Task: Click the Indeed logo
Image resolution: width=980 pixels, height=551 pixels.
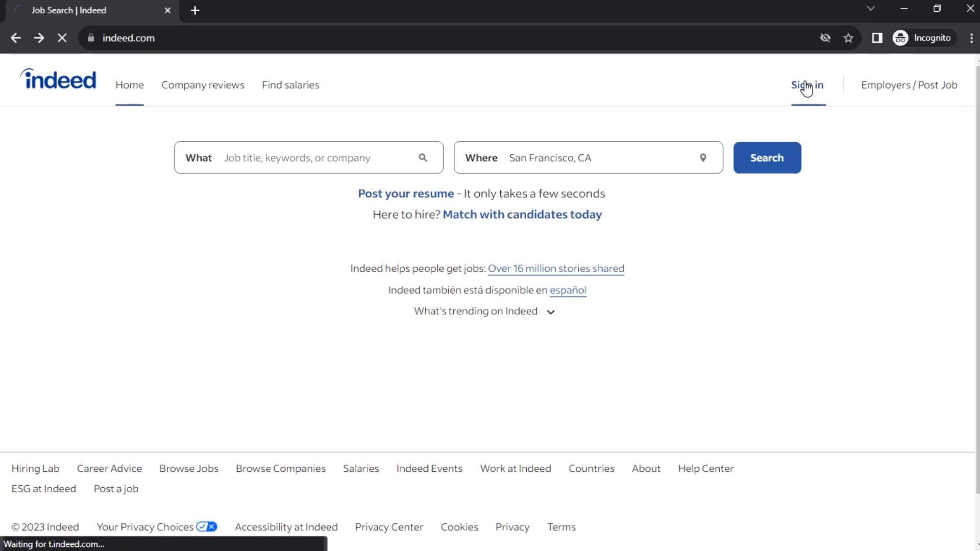Action: [58, 80]
